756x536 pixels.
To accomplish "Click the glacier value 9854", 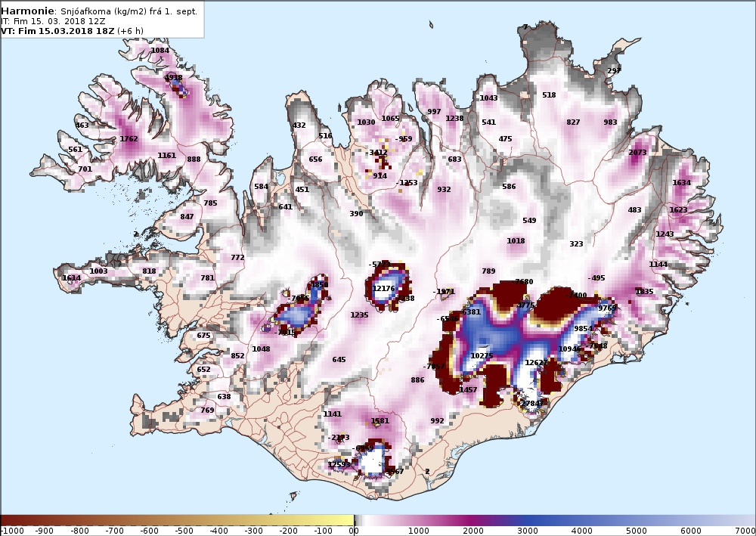I will tap(584, 328).
